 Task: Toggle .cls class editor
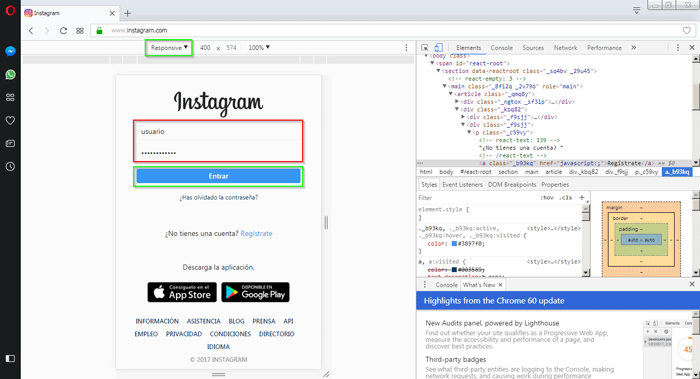point(566,198)
